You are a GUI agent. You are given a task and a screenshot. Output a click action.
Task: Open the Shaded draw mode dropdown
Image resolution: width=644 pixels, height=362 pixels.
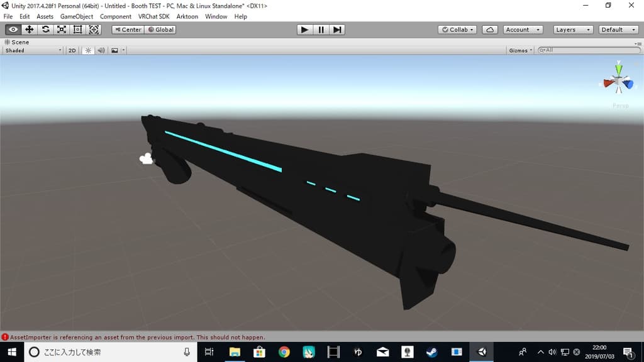(33, 50)
